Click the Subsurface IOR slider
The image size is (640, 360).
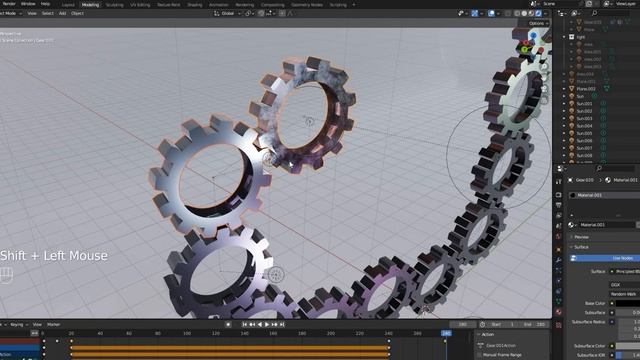(628, 355)
